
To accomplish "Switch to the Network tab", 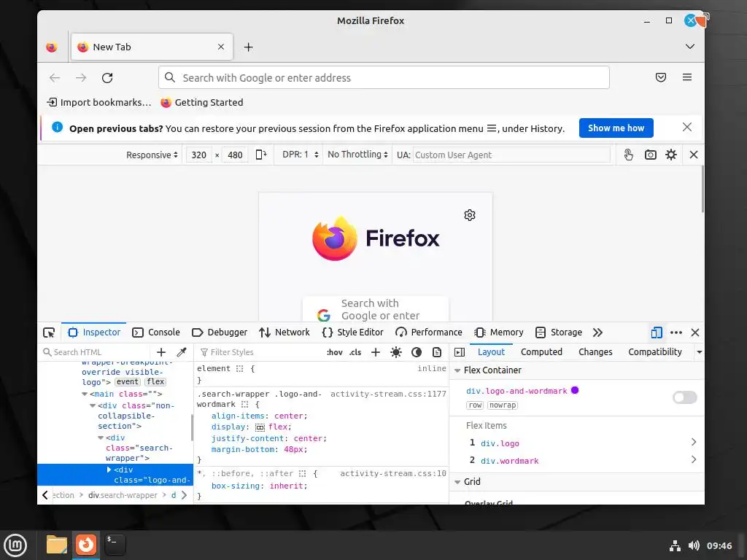I will 285,332.
